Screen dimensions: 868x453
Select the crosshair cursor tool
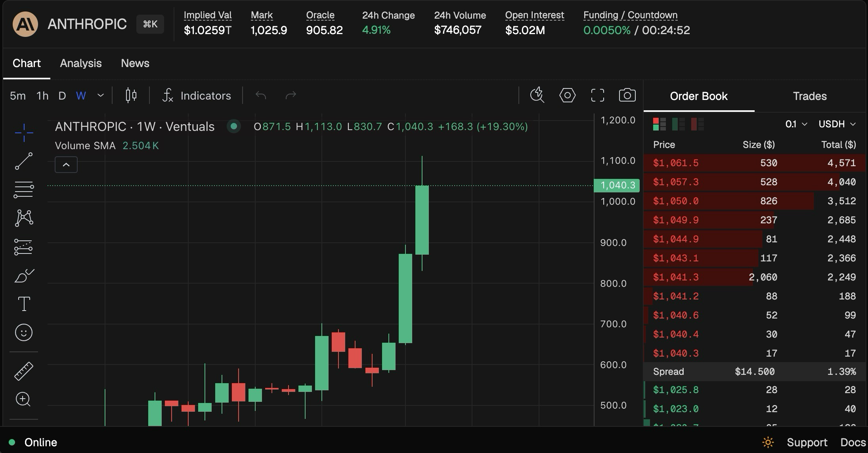(24, 132)
